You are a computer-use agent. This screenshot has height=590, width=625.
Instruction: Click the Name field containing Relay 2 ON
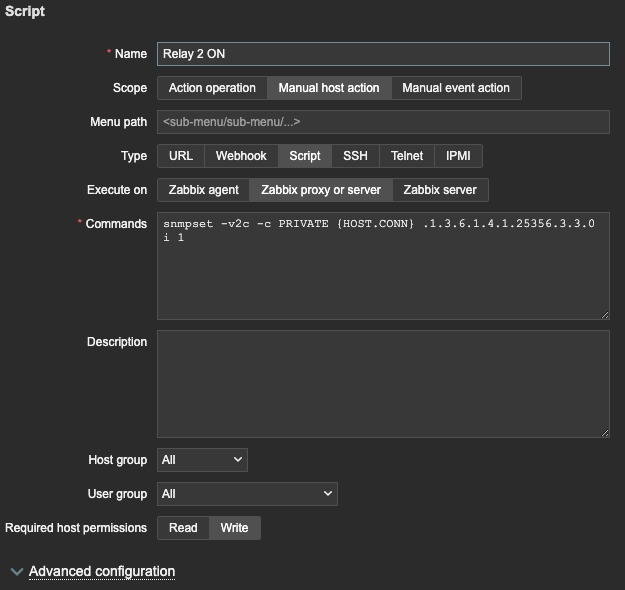383,54
